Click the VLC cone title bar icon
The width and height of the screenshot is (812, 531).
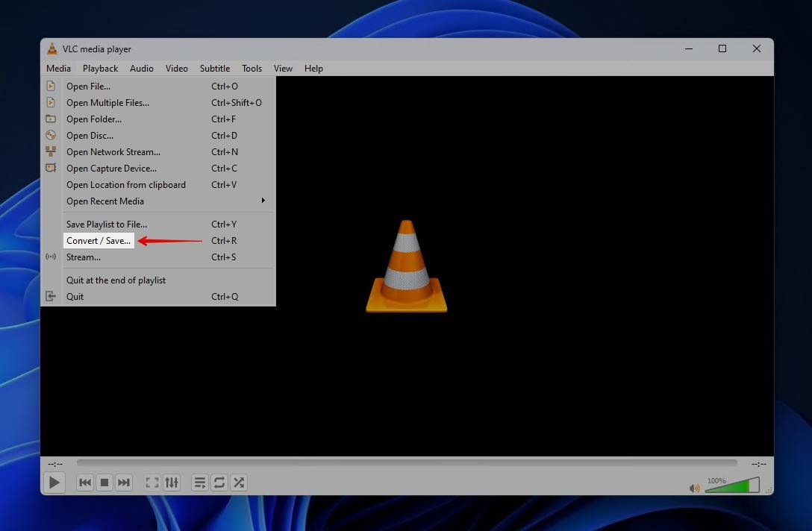[x=51, y=48]
